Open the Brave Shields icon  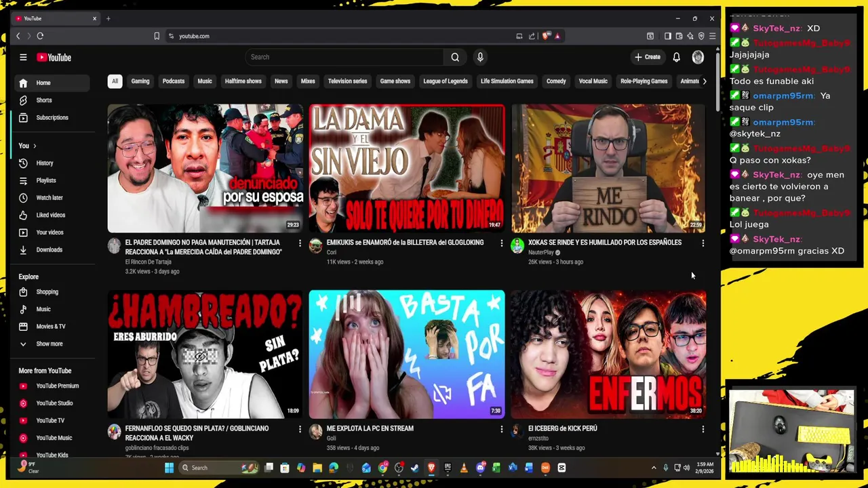click(x=547, y=36)
